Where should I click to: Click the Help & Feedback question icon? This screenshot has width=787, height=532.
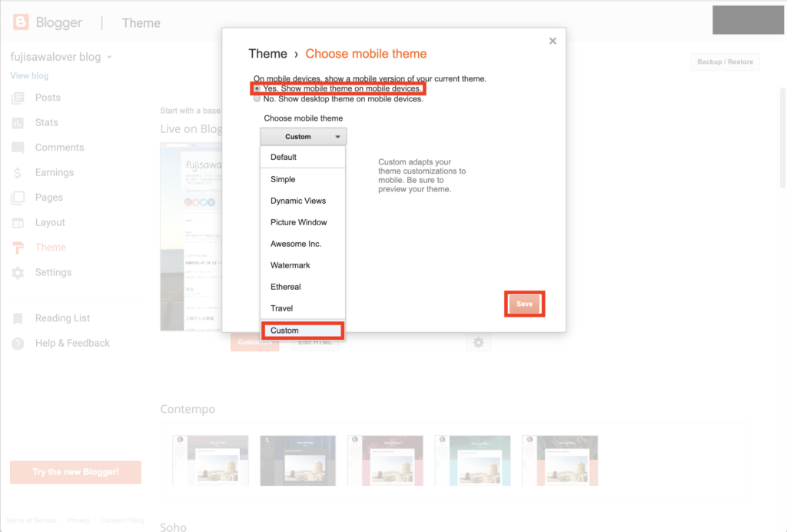[x=18, y=344]
